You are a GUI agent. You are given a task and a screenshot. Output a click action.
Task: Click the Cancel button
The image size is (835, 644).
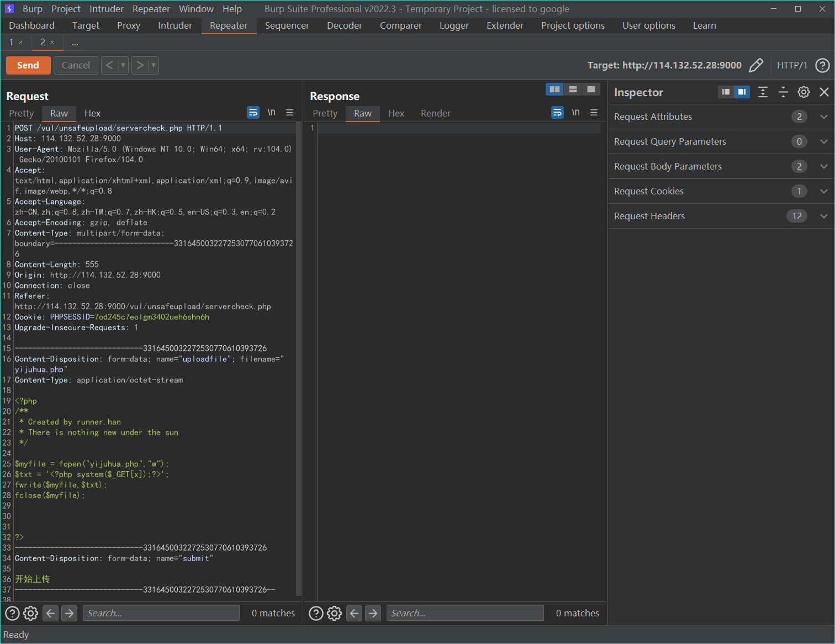point(76,65)
